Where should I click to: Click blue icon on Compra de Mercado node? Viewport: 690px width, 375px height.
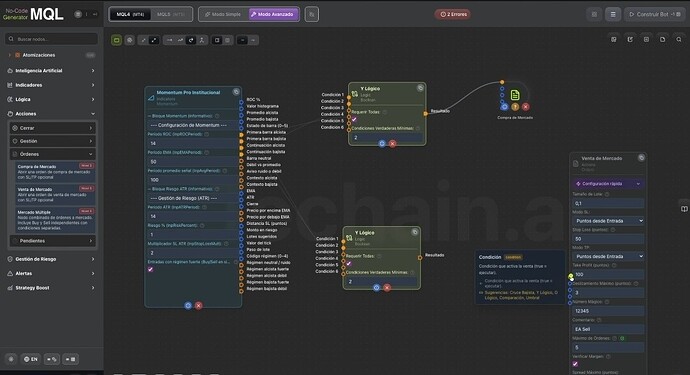pos(504,107)
